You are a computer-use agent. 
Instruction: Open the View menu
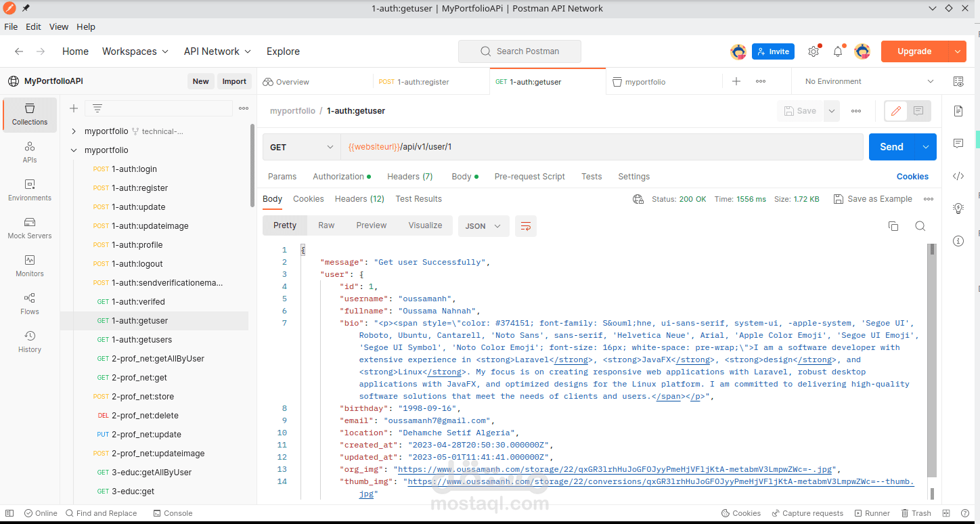[x=59, y=27]
